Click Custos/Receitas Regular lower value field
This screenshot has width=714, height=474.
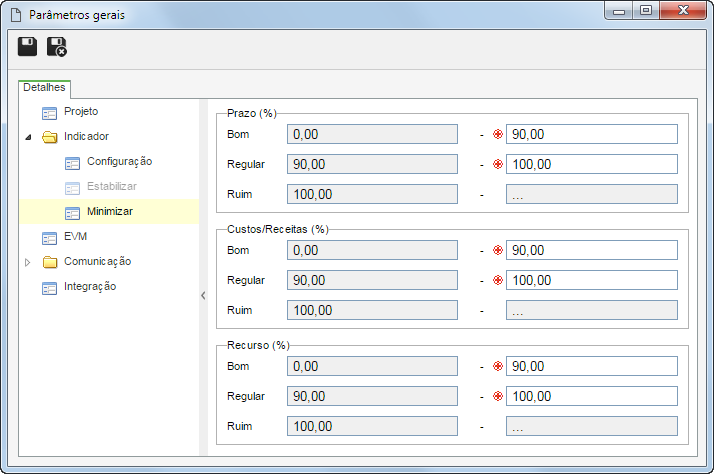coord(372,280)
